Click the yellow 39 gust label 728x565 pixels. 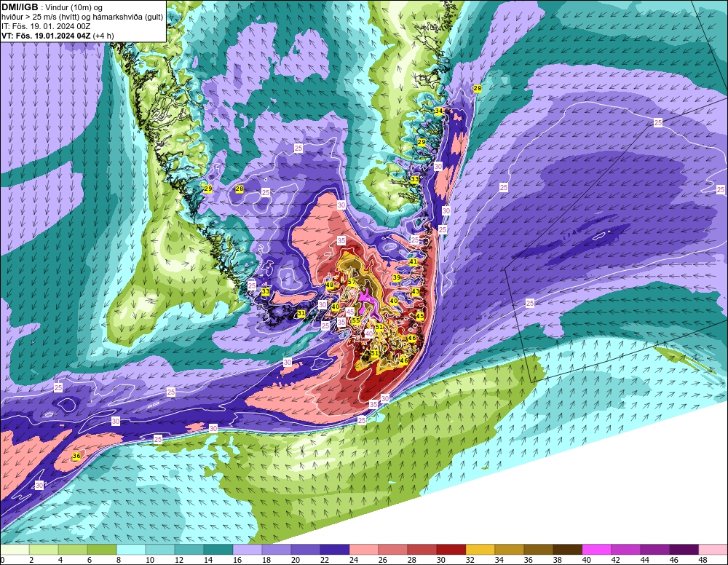pos(397,277)
